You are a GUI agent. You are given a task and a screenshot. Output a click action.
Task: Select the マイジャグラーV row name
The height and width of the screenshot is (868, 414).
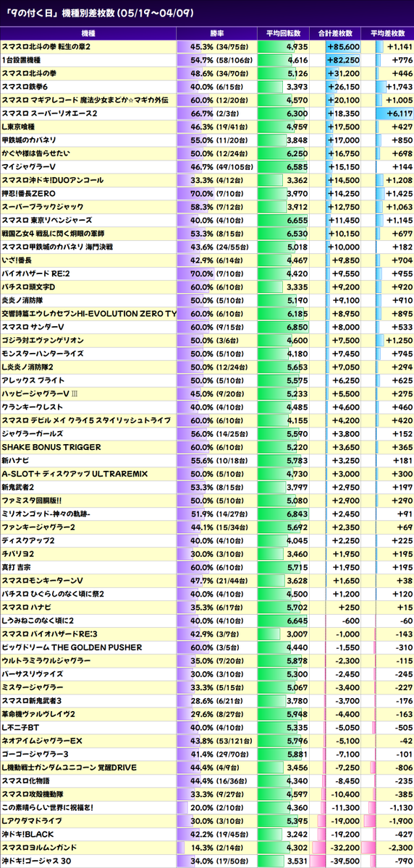30,168
